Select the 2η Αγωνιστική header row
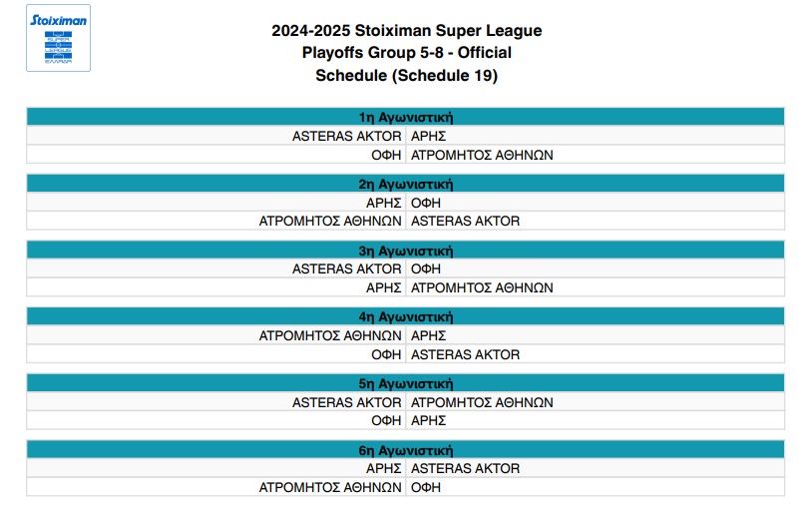The height and width of the screenshot is (525, 812). tap(405, 184)
